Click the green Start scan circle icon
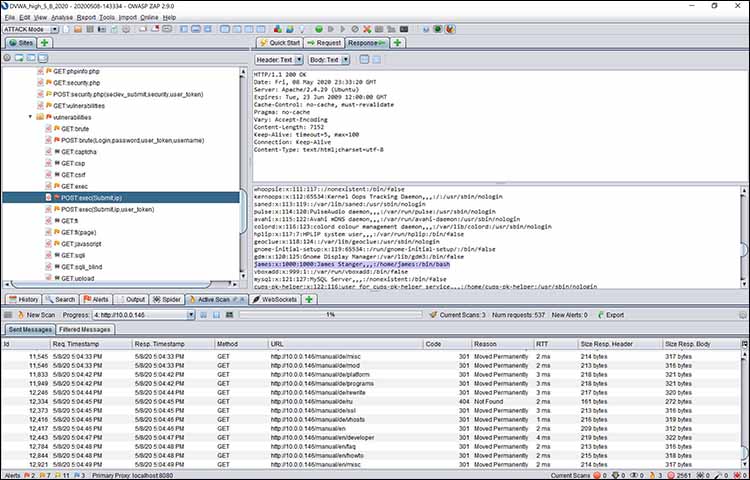The width and height of the screenshot is (750, 480). [x=319, y=29]
